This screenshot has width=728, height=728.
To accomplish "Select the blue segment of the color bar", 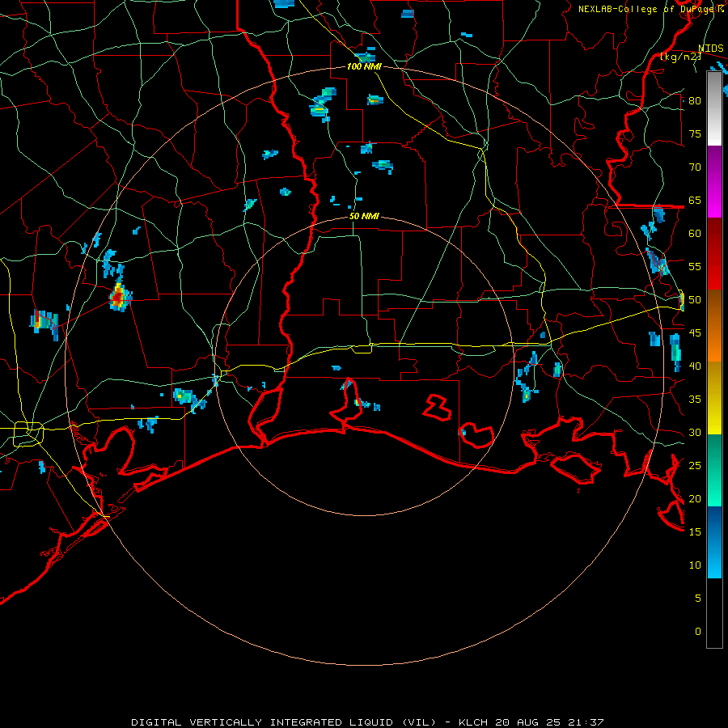I will coord(714,542).
